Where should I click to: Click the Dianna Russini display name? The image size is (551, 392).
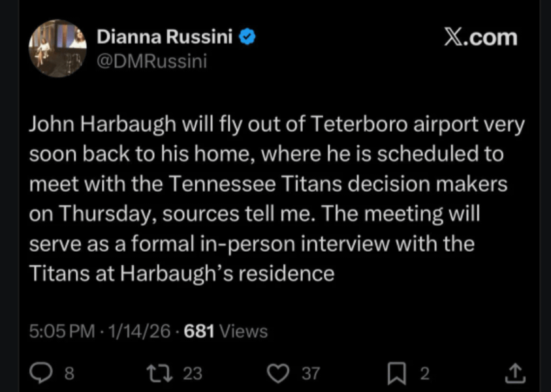point(165,37)
